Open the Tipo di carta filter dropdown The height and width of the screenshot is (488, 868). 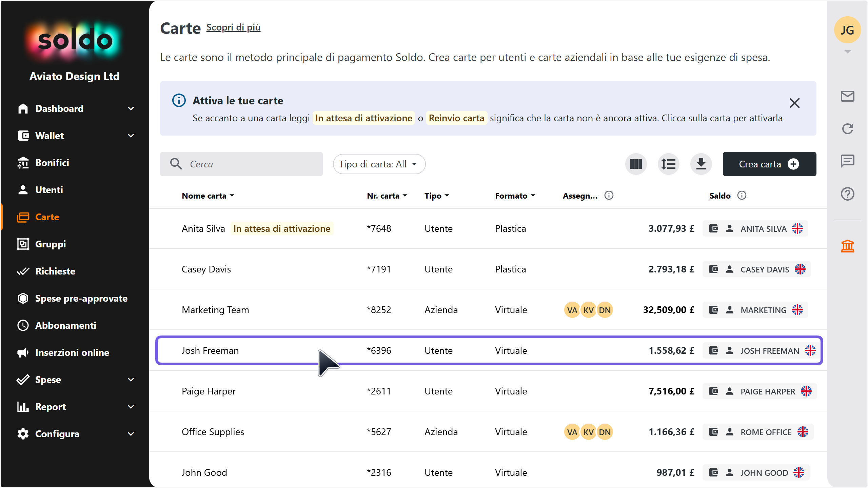pos(379,164)
